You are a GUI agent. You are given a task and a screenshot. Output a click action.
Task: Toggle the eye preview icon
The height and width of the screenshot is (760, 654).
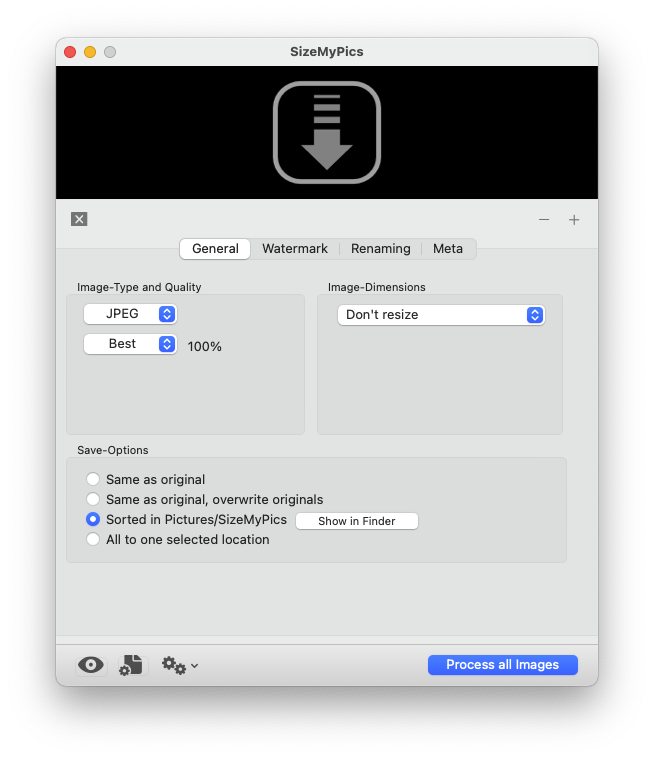91,665
